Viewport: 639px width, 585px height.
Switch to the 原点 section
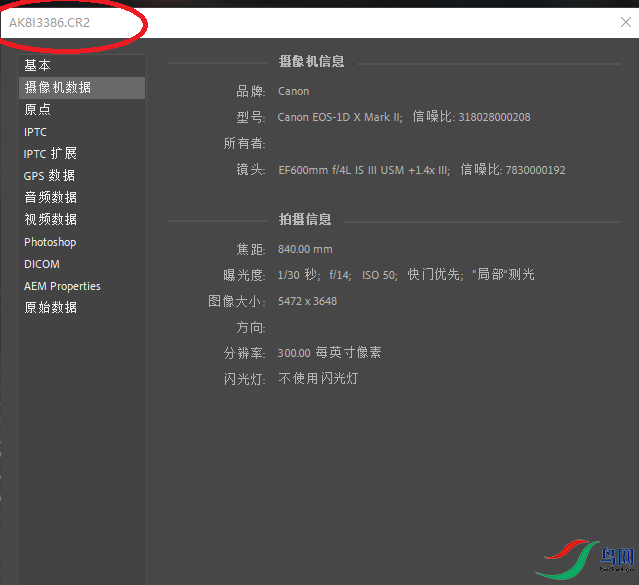point(38,110)
